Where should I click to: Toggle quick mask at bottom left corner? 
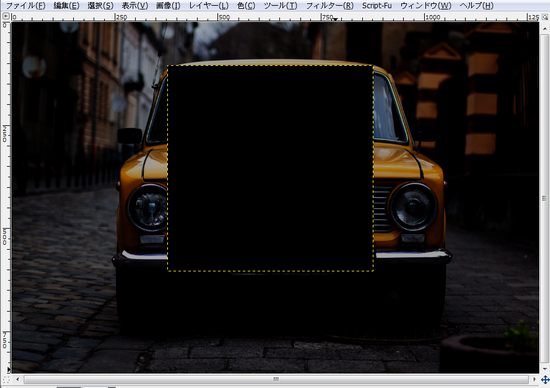[x=6, y=380]
